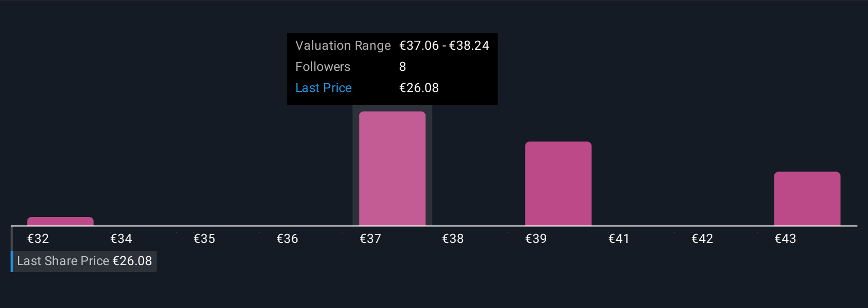Open the Last Price link in tooltip
This screenshot has width=868, height=308.
click(x=323, y=88)
